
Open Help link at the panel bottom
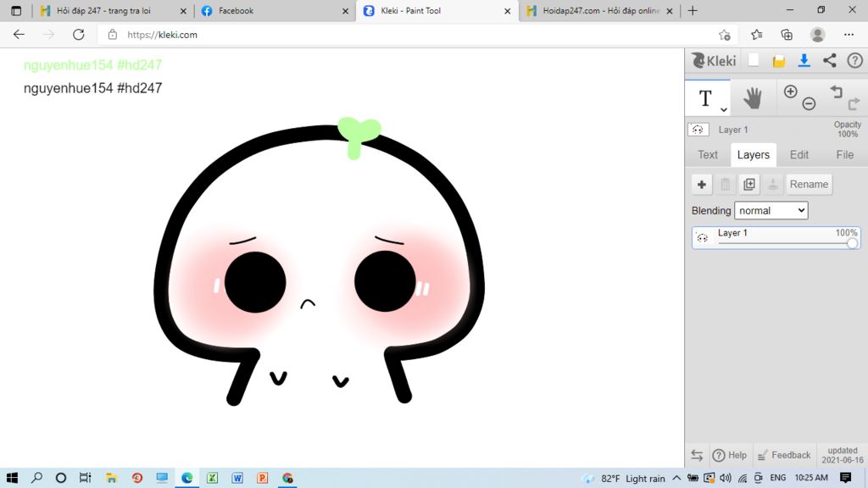point(730,455)
